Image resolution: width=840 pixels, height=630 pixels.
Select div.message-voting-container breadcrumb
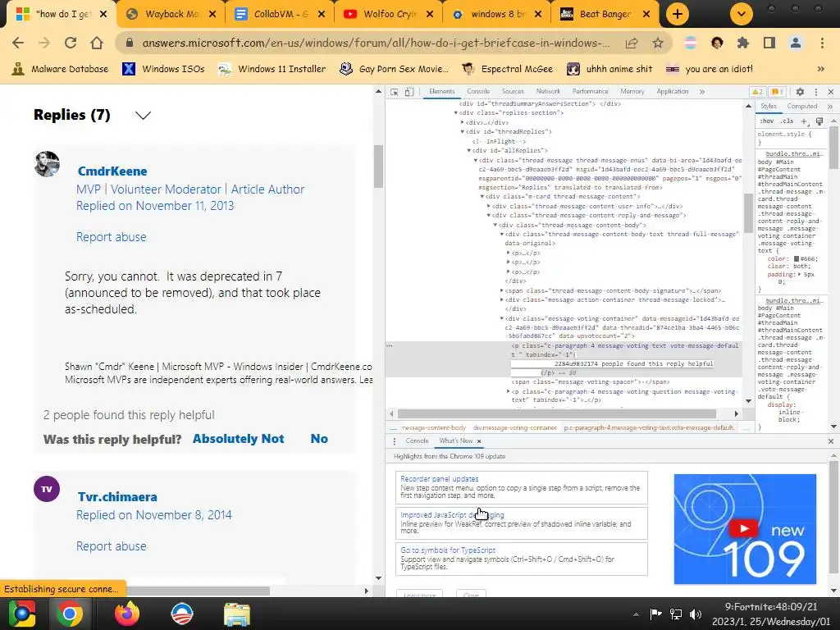(515, 427)
